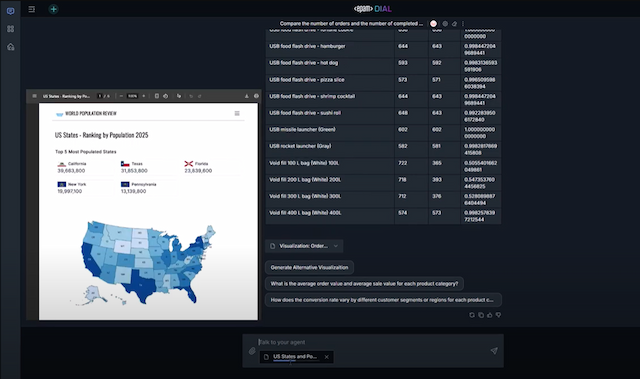Image resolution: width=640 pixels, height=379 pixels.
Task: Click the Pennsylvania population card in PDF
Action: click(148, 188)
